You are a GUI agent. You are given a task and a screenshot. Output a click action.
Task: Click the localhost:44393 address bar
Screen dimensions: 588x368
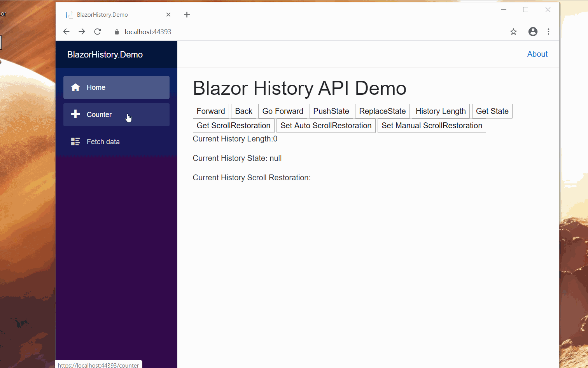[307, 31]
